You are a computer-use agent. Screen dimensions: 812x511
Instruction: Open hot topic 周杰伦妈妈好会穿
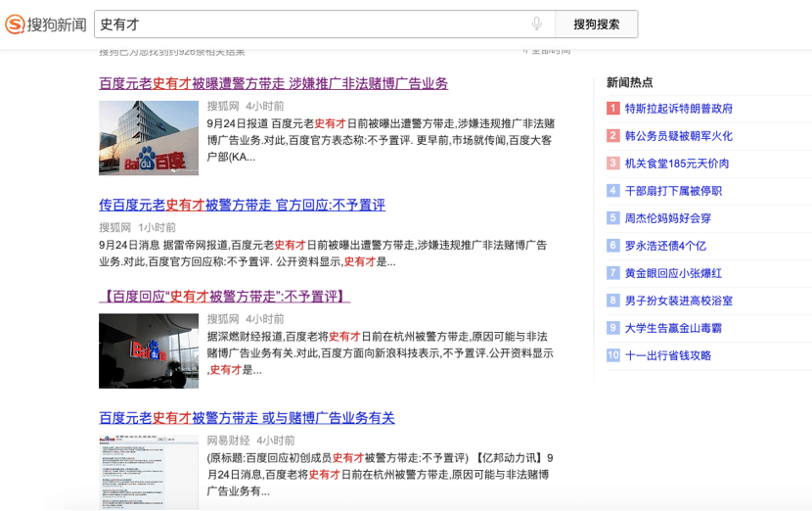point(667,218)
